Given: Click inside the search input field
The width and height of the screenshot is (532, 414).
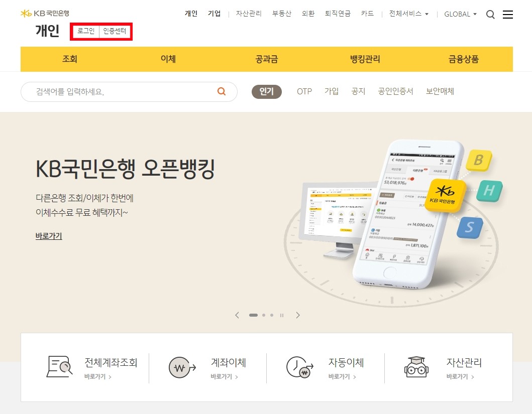Looking at the screenshot, I should pos(116,91).
